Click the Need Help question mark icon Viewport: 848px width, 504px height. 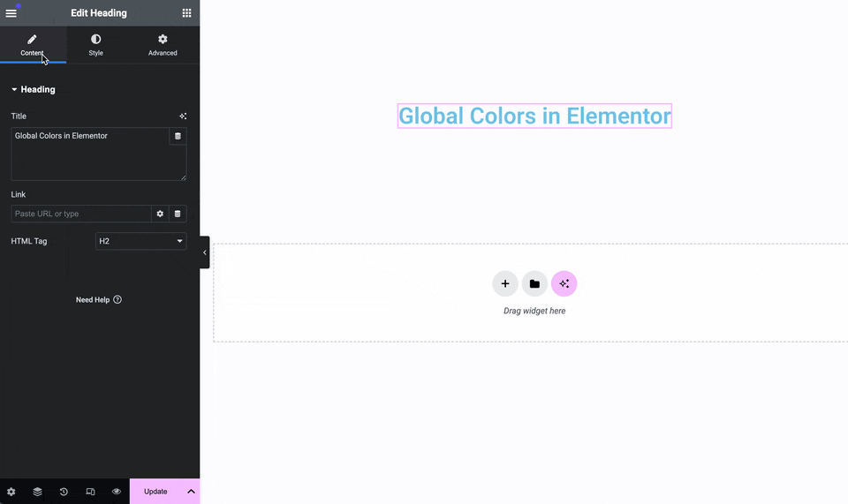[117, 300]
